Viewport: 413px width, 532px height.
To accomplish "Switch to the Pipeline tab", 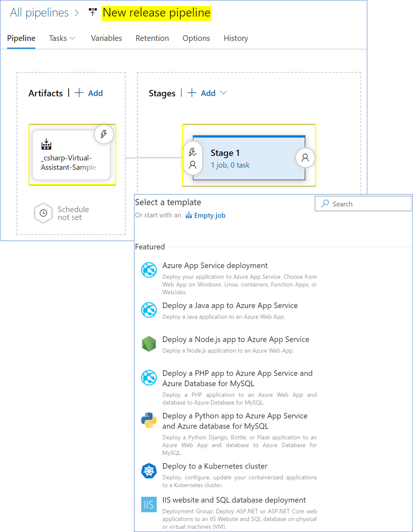I will click(x=21, y=38).
